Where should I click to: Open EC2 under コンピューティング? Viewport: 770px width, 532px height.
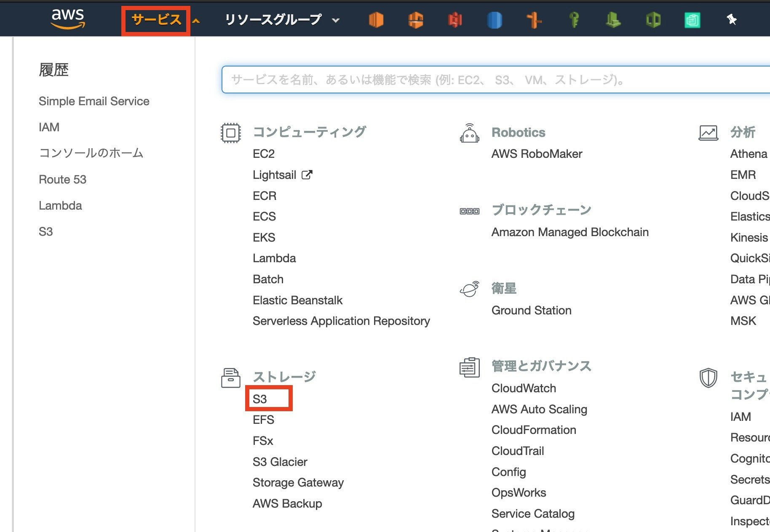tap(264, 154)
